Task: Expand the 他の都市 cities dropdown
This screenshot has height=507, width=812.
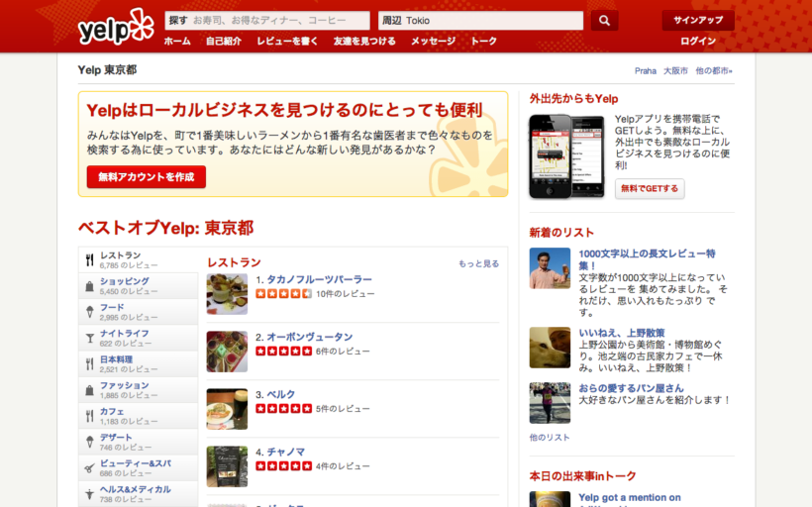Action: [713, 71]
